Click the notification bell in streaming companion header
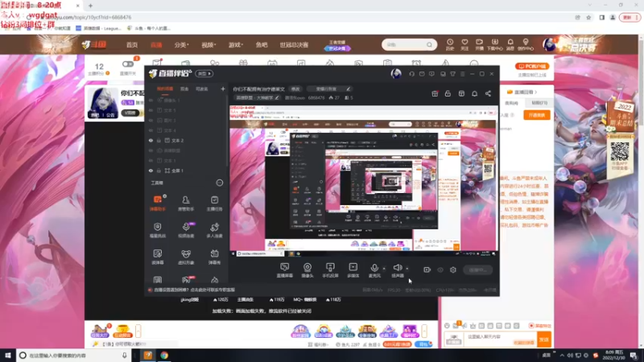Viewport: 644px width, 362px height. (474, 93)
